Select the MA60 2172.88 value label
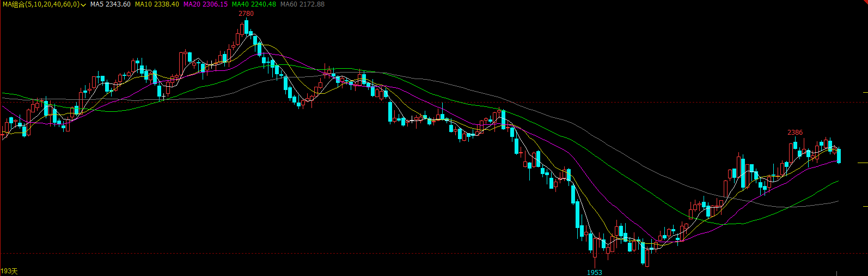 [302, 4]
